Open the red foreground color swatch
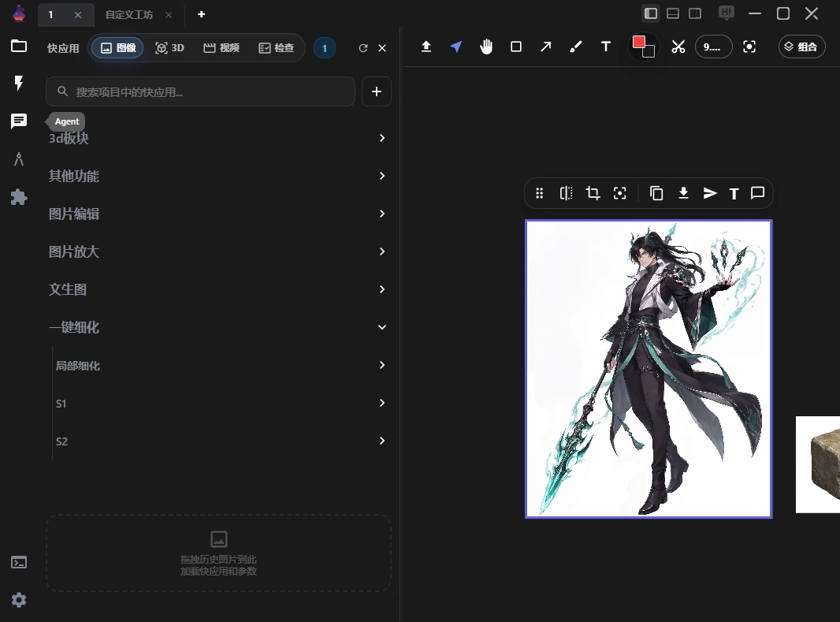The width and height of the screenshot is (840, 622). click(638, 43)
